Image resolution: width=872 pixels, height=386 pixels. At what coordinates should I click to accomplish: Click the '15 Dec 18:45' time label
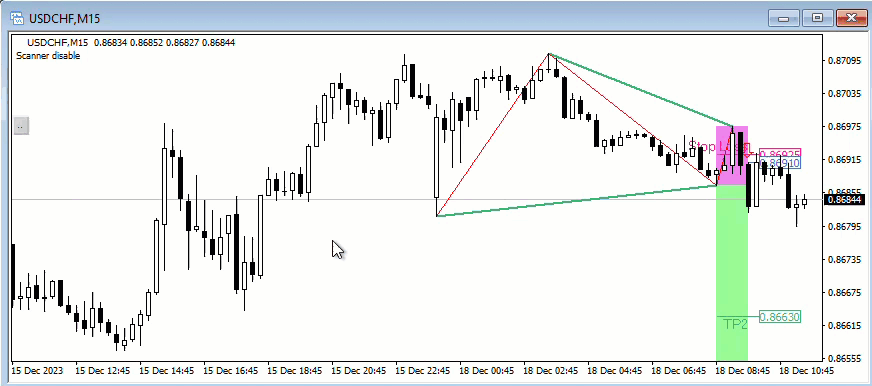(295, 370)
